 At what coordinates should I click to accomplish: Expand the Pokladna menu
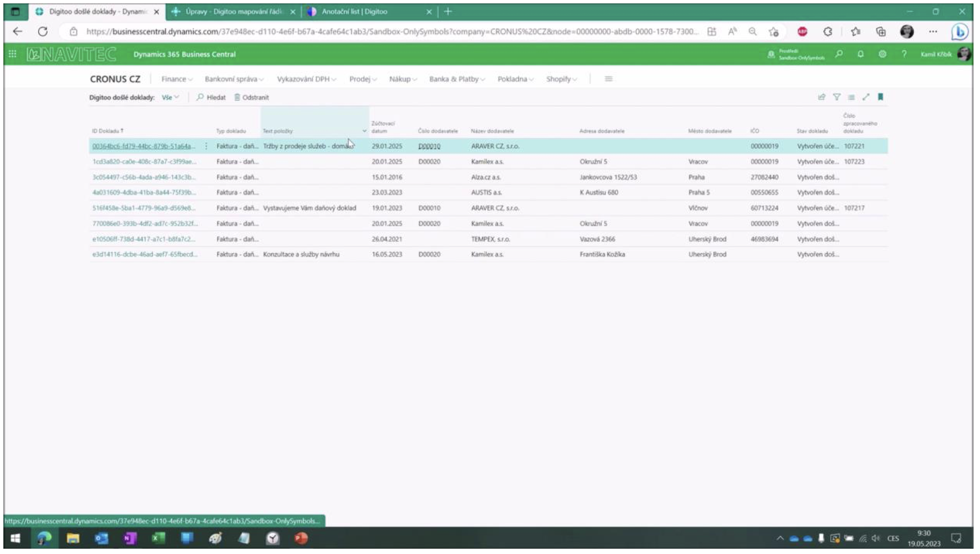tap(515, 79)
